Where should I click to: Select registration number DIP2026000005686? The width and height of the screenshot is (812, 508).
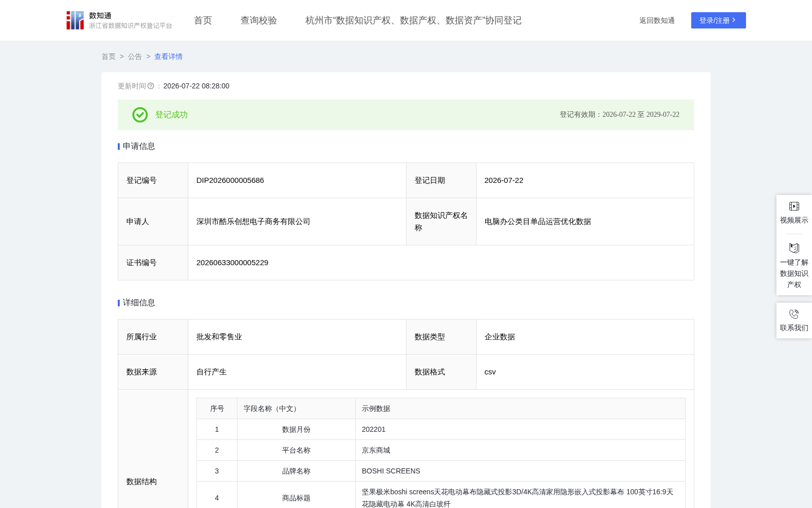pyautogui.click(x=230, y=180)
